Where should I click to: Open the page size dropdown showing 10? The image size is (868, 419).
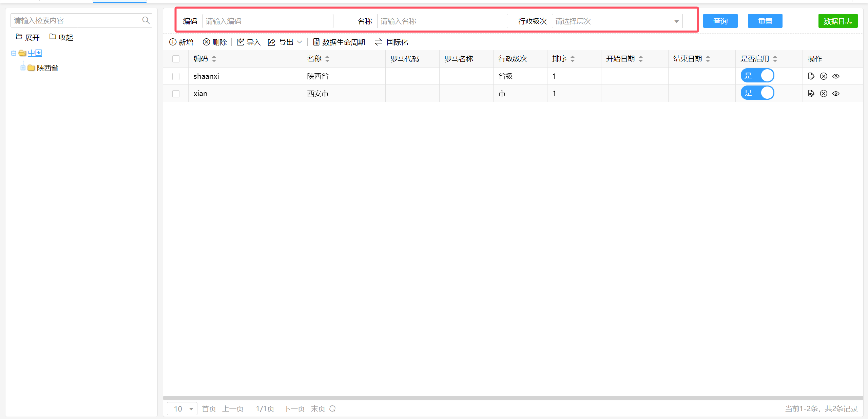[x=182, y=408]
